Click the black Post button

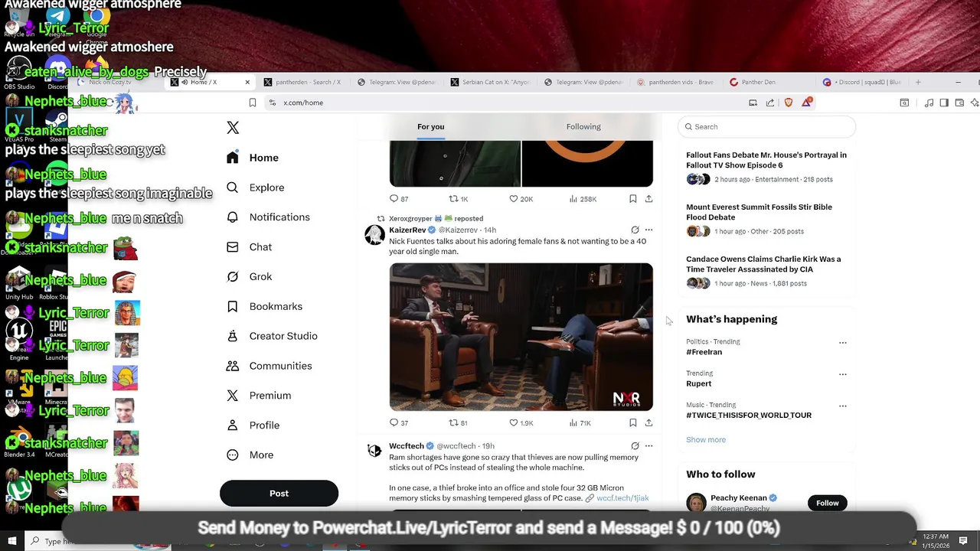(279, 494)
